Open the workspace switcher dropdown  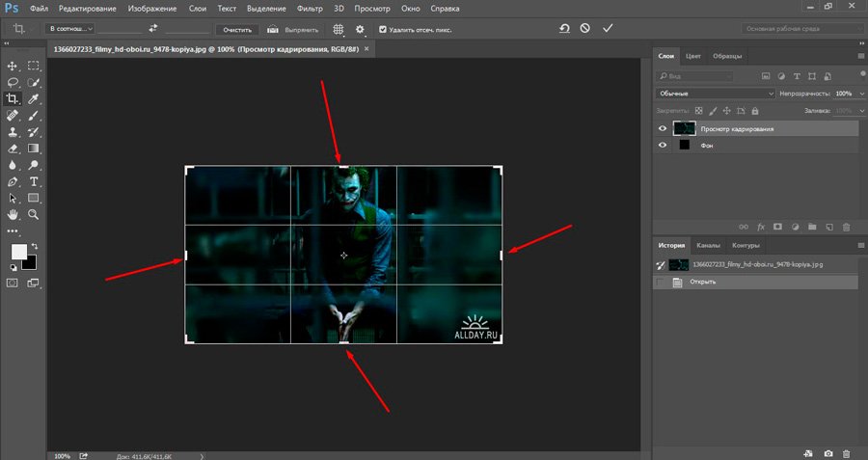tap(802, 29)
